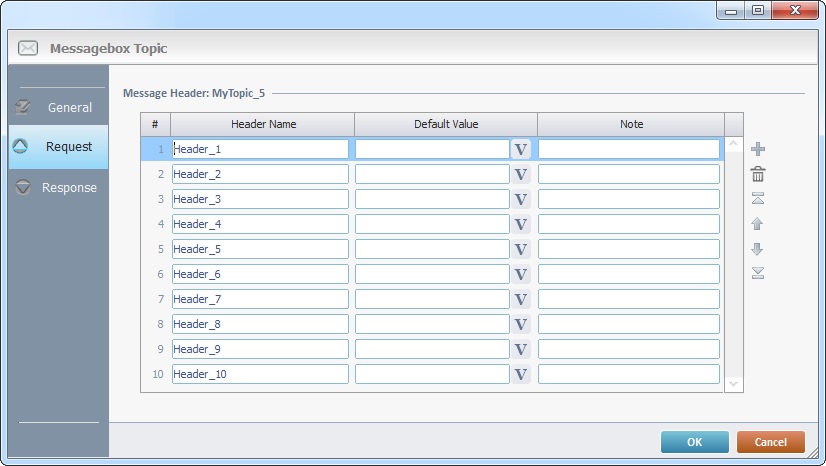Screen dimensions: 826x466
Task: Click the V variable icon for Header_1
Action: [x=520, y=149]
